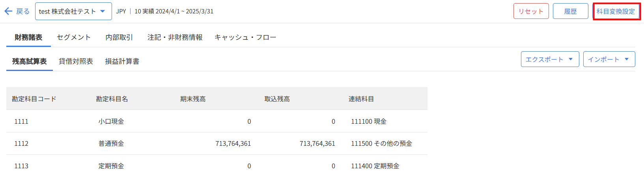The height and width of the screenshot is (173, 644).
Task: Select the 財務諸表 tab
Action: click(28, 37)
